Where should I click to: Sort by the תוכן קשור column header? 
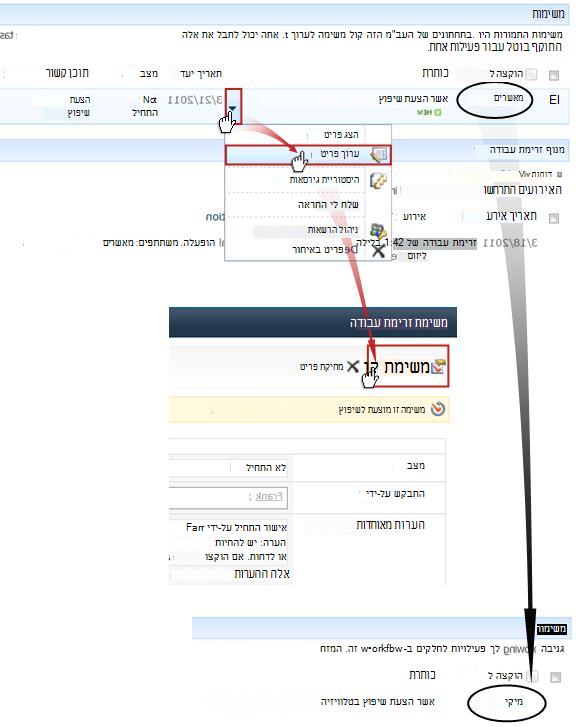[x=67, y=73]
